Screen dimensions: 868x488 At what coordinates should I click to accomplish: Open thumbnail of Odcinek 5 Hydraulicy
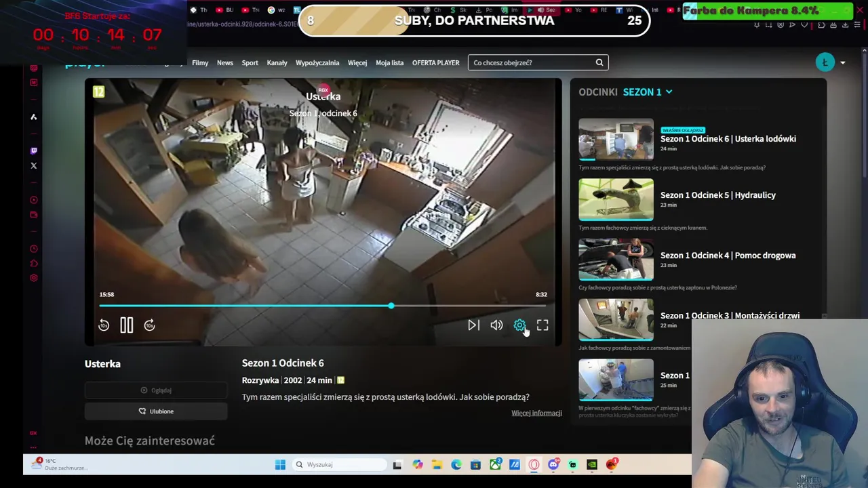click(x=616, y=200)
